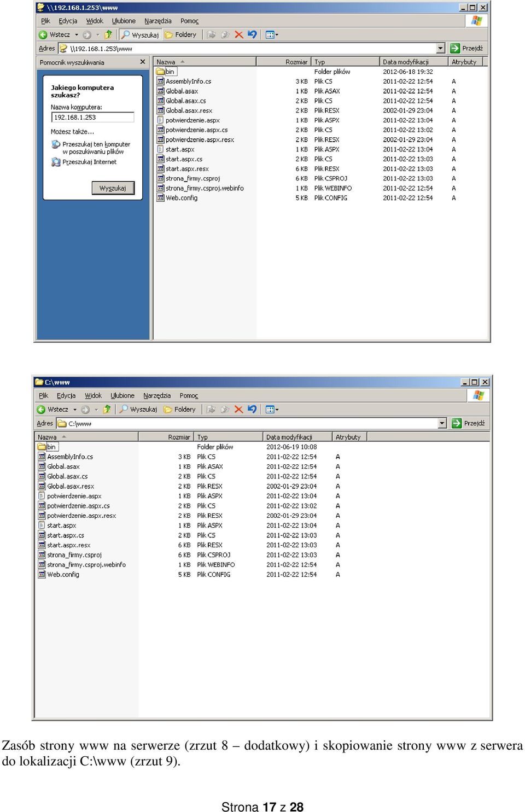Click Przejdź button in network window
The width and height of the screenshot is (525, 812).
tap(467, 48)
